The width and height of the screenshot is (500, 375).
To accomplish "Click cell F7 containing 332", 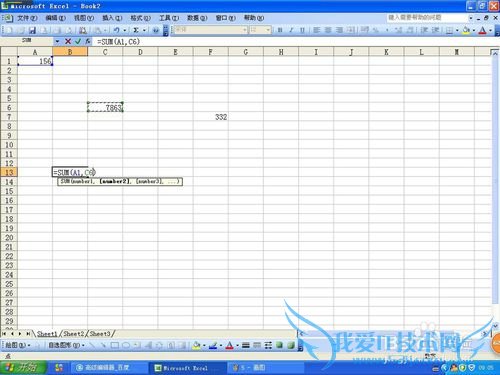I will [211, 117].
